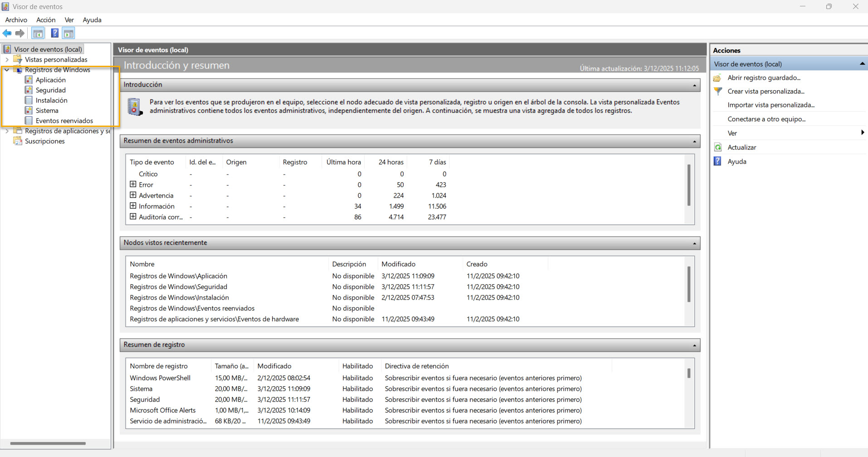Open the Acción menu
This screenshot has width=868, height=457.
coord(46,20)
